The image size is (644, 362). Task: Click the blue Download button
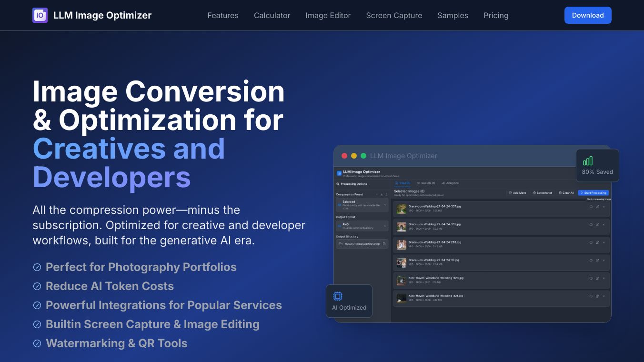coord(588,15)
